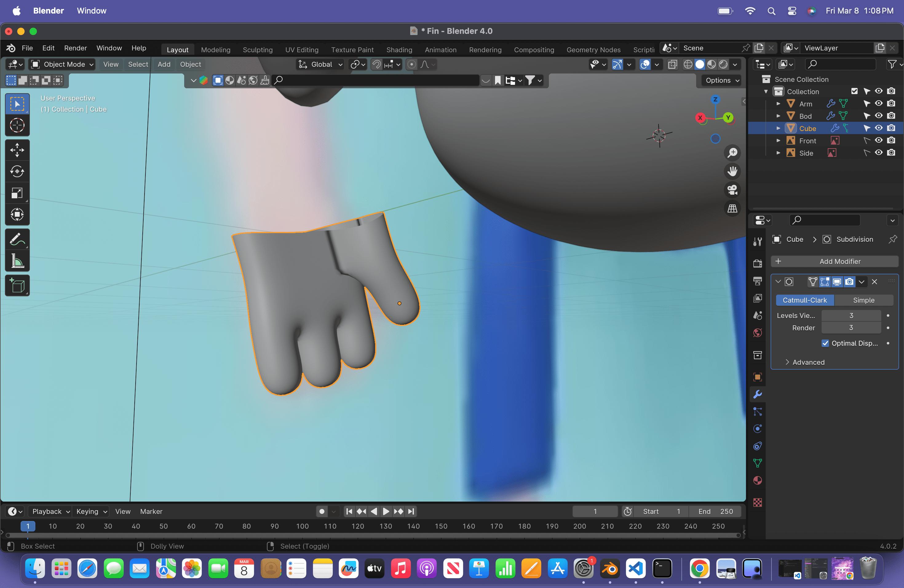Toggle the camera view gizmo

[x=732, y=190]
